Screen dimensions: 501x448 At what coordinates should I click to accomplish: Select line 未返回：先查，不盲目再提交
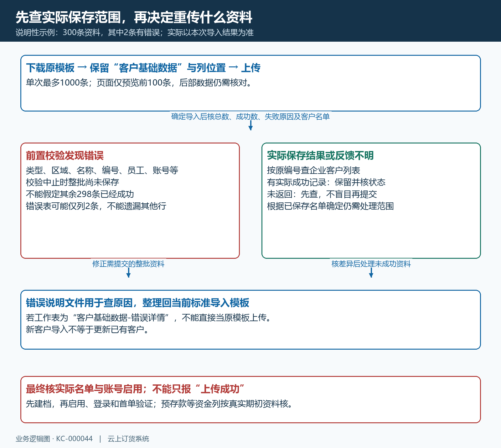tap(322, 194)
